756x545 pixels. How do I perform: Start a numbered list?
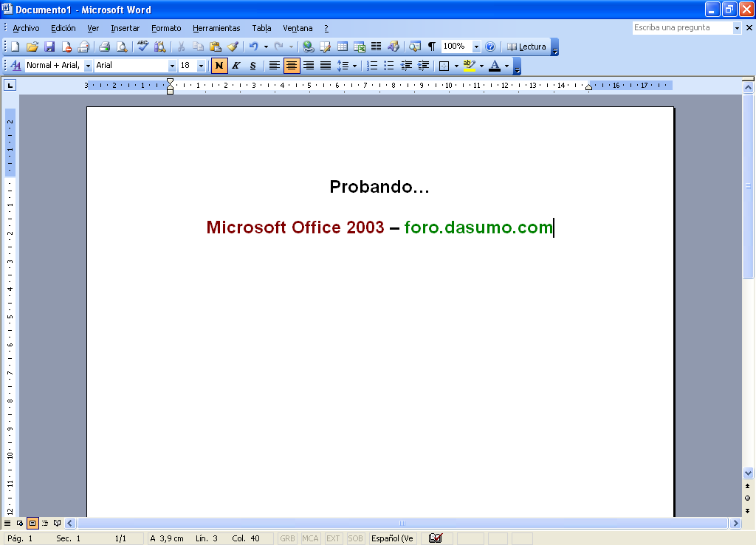click(x=372, y=66)
